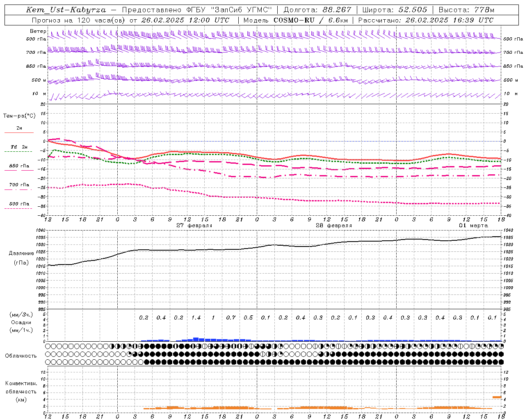
Task: Click the 'Осадки' precipitation label
Action: 21,322
